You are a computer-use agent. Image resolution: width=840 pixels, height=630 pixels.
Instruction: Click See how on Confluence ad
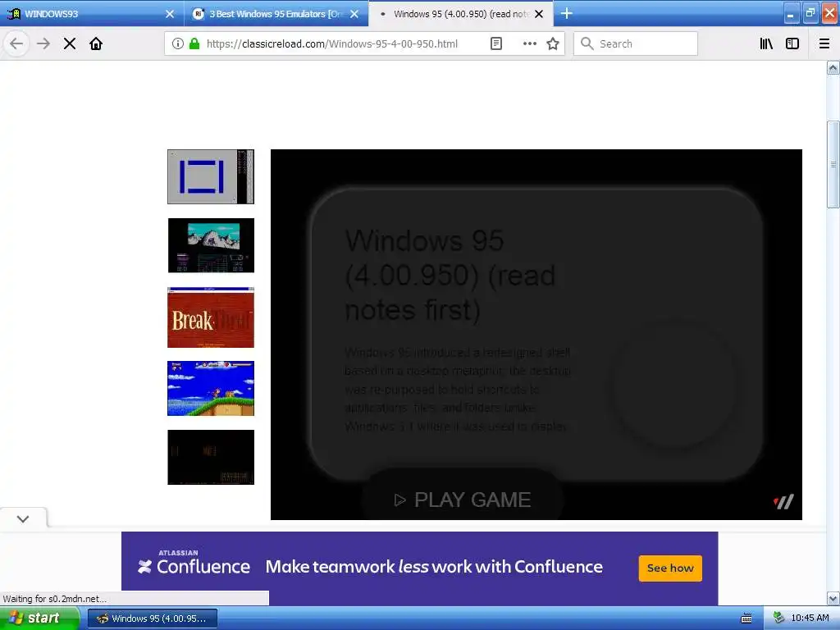click(x=670, y=568)
